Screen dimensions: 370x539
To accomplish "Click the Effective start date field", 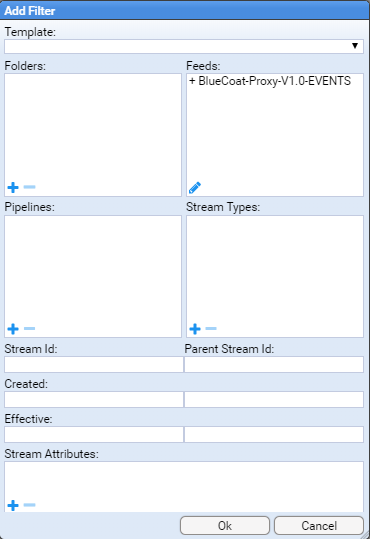I will [x=94, y=434].
